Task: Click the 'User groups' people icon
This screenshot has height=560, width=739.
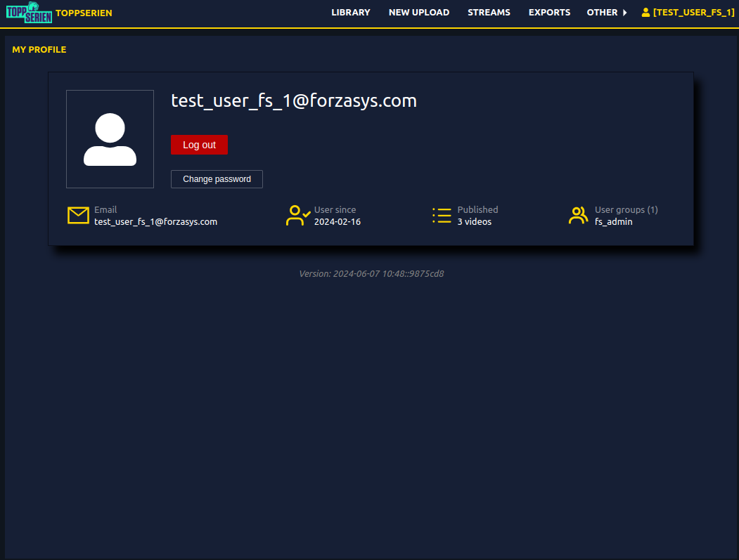Action: pos(578,215)
